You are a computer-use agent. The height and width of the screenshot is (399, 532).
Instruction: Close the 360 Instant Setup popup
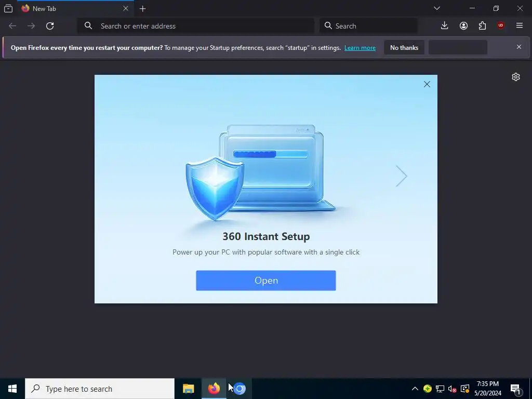(427, 85)
